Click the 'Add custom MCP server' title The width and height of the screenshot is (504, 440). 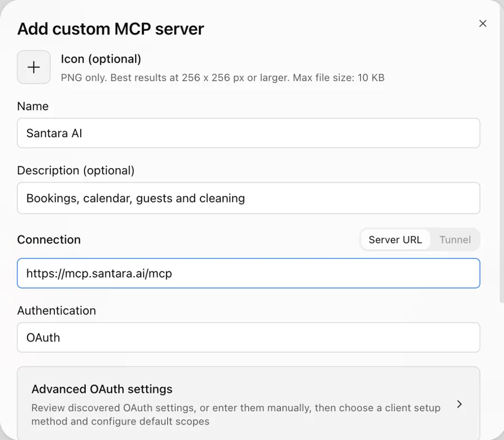110,29
